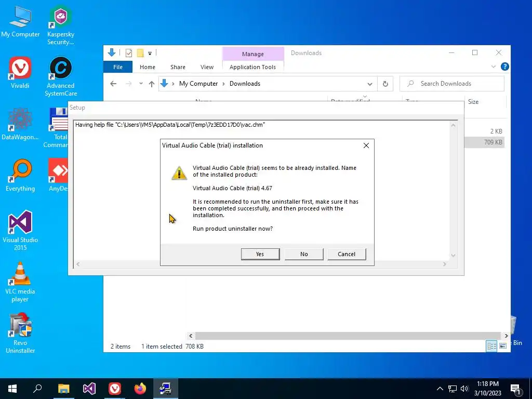
Task: Switch to File Explorer in taskbar
Action: point(63,389)
